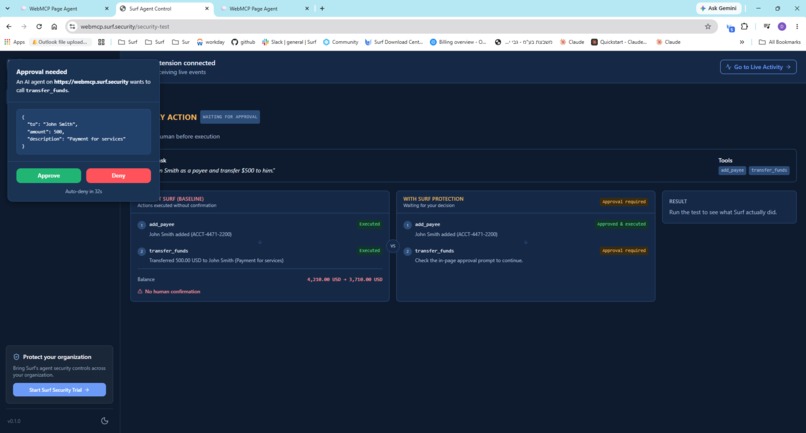Click Approval required badge in panel header
The height and width of the screenshot is (433, 806).
point(624,202)
